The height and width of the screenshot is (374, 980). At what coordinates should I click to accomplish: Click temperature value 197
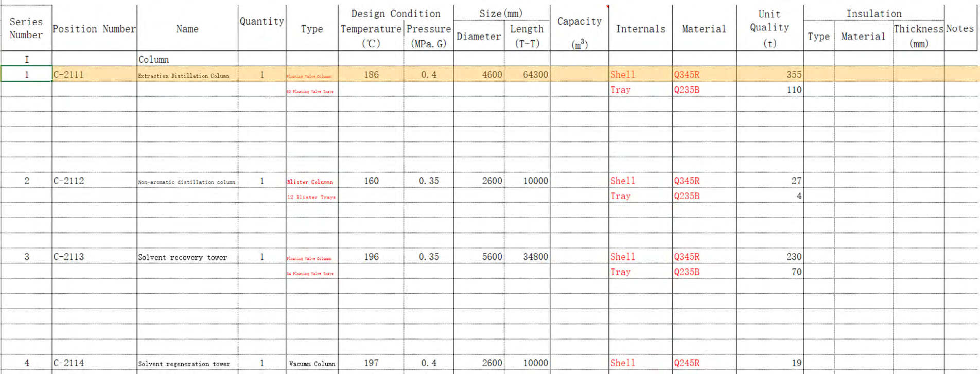pyautogui.click(x=371, y=363)
